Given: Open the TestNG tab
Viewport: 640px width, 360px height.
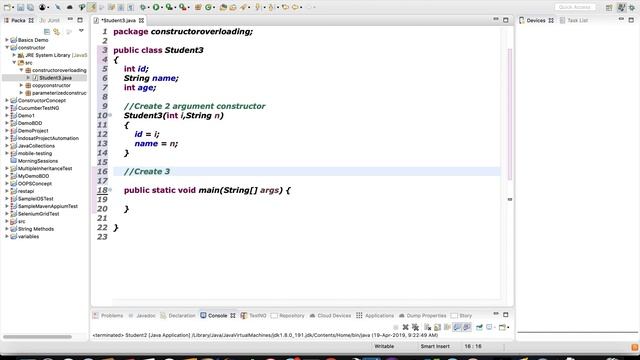Looking at the screenshot, I should tap(253, 316).
